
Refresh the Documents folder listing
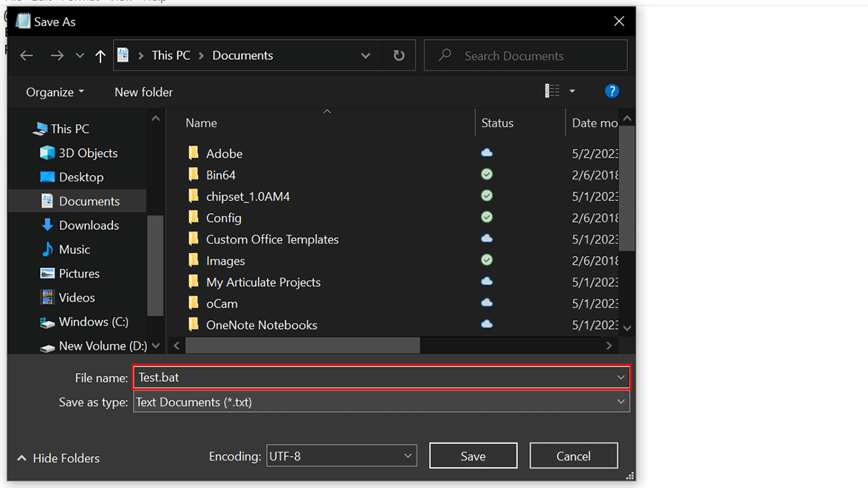point(399,56)
